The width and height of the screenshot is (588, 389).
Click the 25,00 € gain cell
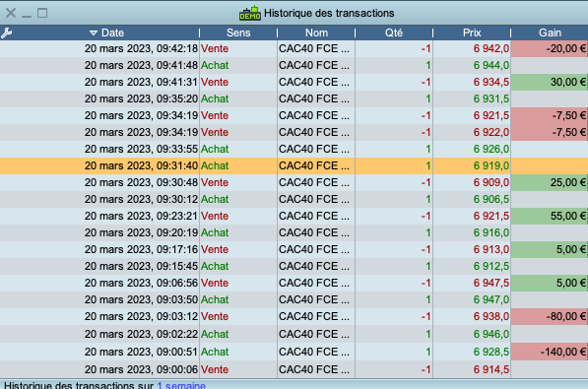click(x=550, y=183)
